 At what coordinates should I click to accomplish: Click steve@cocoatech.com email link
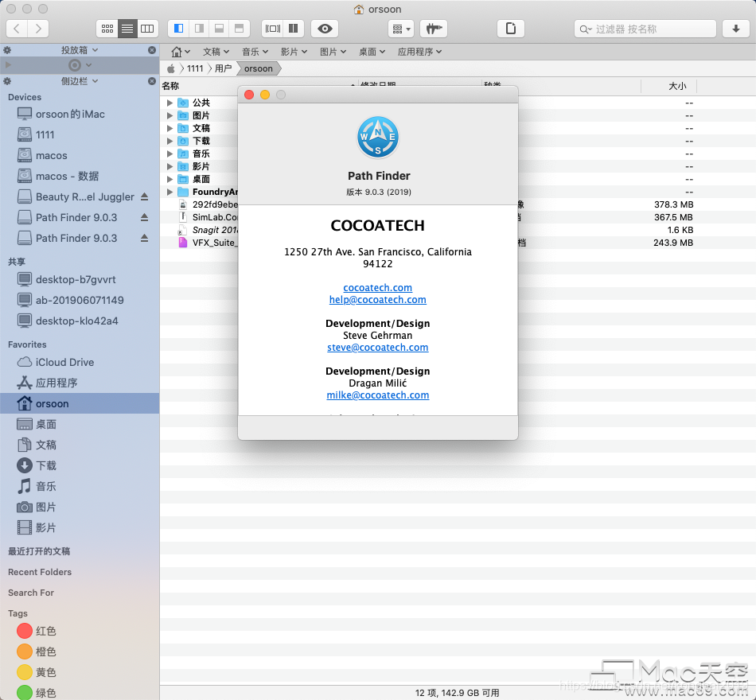tap(377, 348)
